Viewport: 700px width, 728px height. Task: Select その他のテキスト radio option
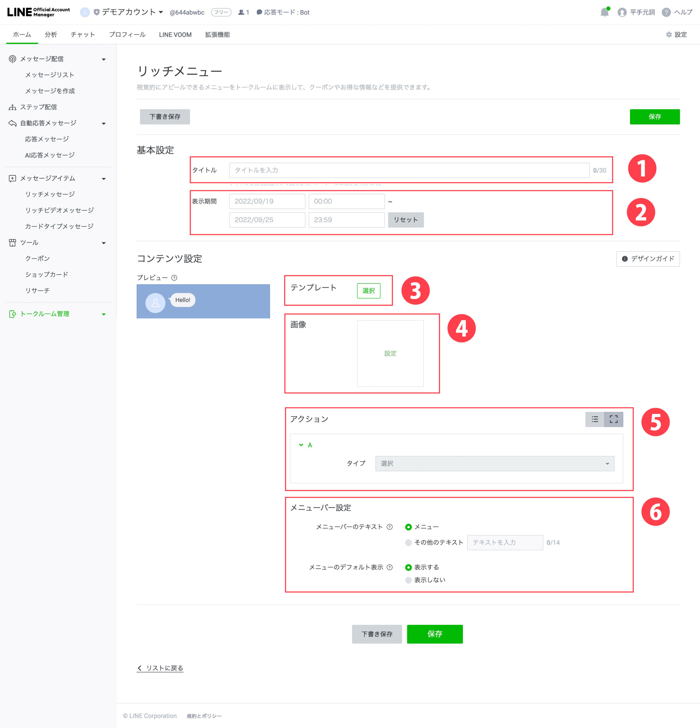click(x=408, y=543)
